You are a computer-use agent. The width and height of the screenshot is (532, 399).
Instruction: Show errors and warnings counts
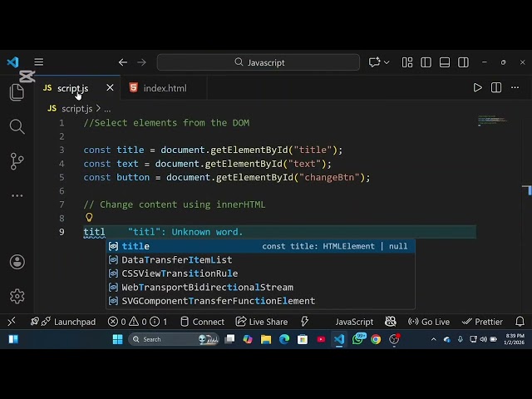coord(137,322)
